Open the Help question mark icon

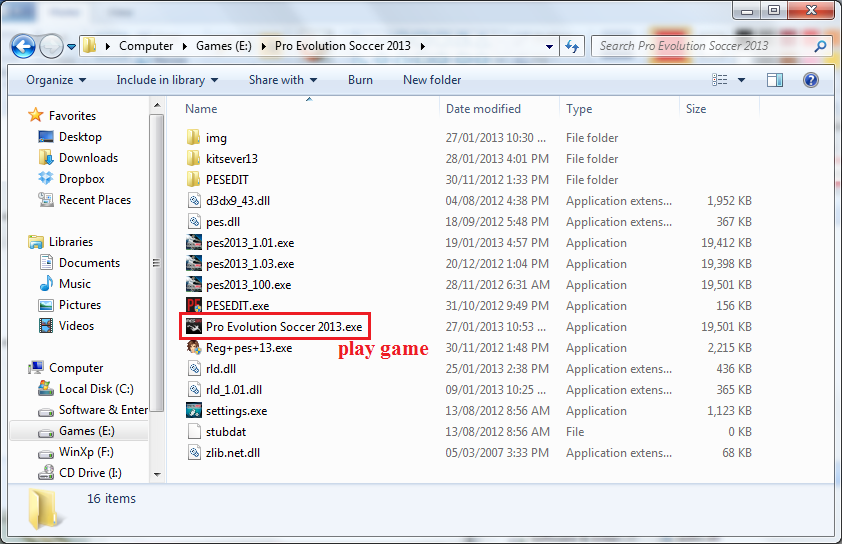[x=810, y=80]
